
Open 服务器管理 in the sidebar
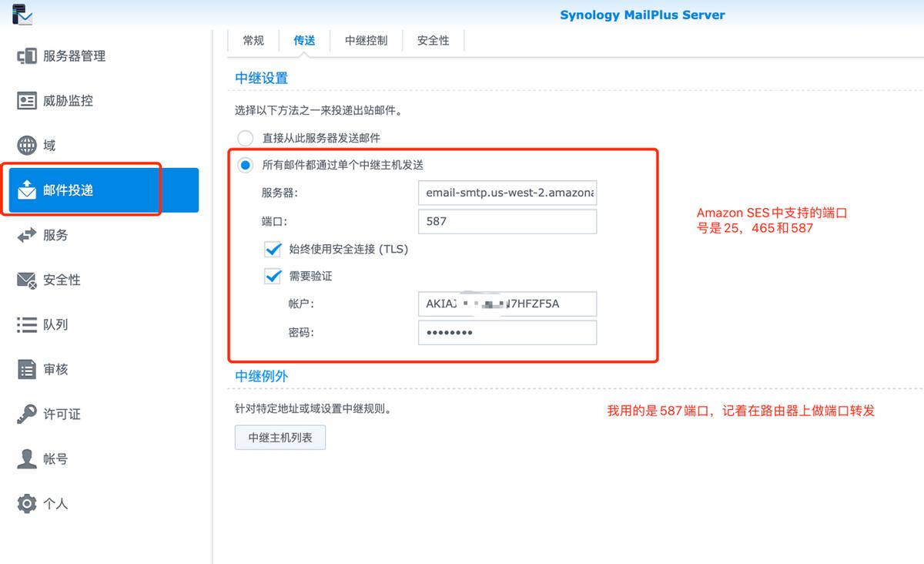[104, 56]
